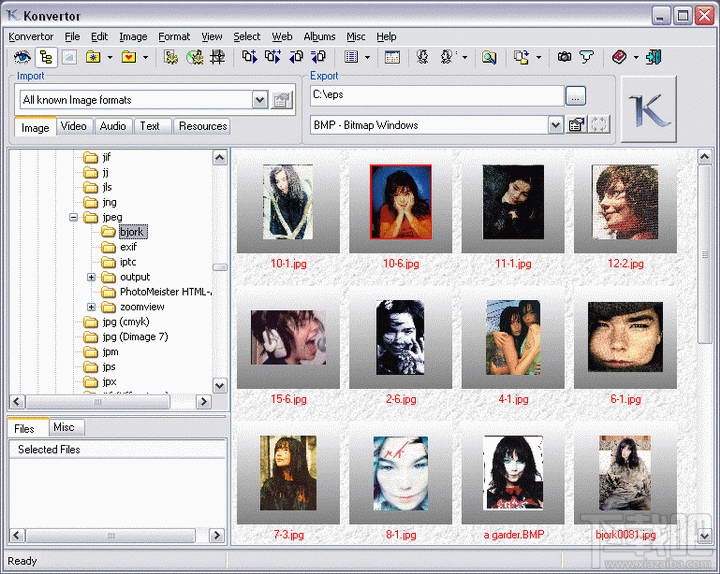The height and width of the screenshot is (574, 720).
Task: Click the image search magnifier icon
Action: pyautogui.click(x=489, y=57)
